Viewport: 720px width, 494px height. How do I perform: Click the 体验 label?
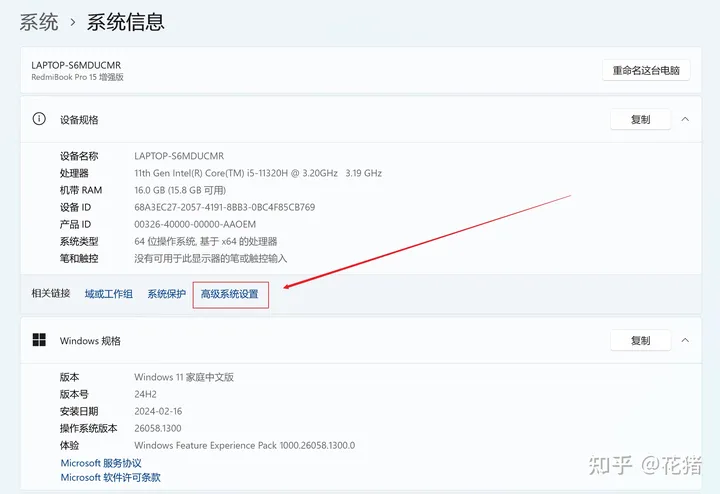[x=69, y=445]
